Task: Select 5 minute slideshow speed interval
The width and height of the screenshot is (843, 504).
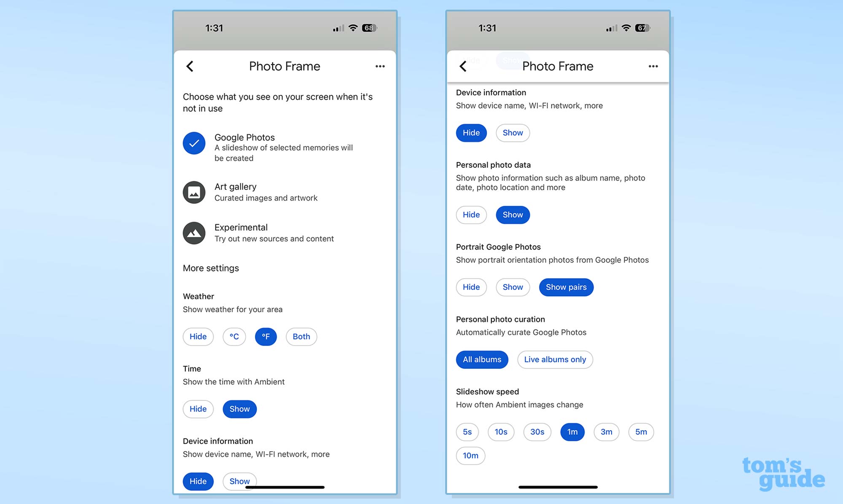Action: click(641, 432)
